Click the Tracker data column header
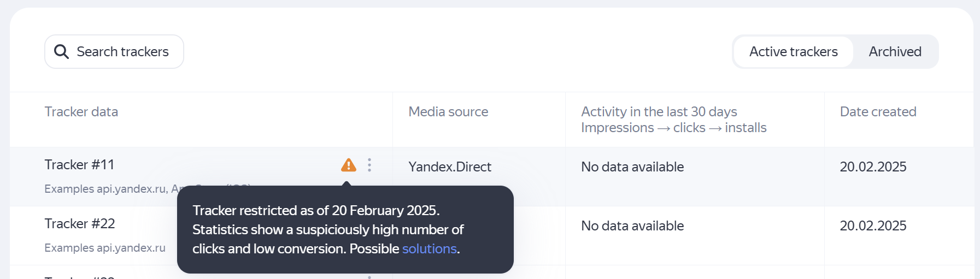This screenshot has height=279, width=980. click(81, 112)
